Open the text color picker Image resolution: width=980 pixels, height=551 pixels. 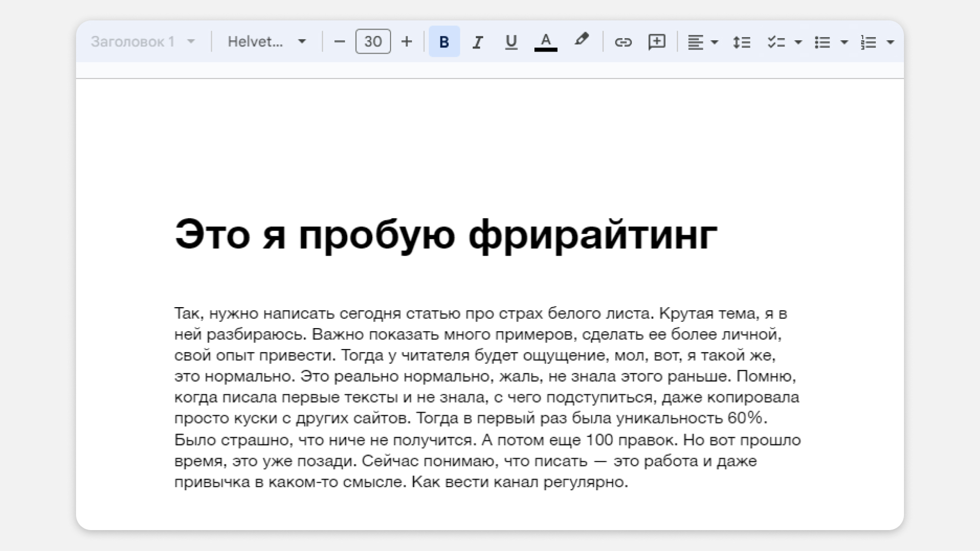pyautogui.click(x=545, y=42)
